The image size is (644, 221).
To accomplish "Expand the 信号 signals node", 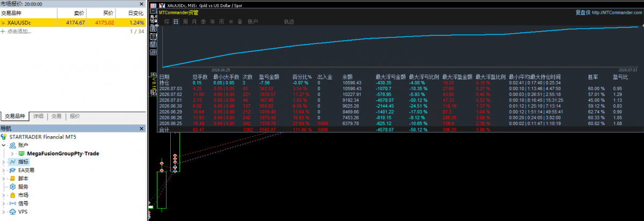I will 4,203.
